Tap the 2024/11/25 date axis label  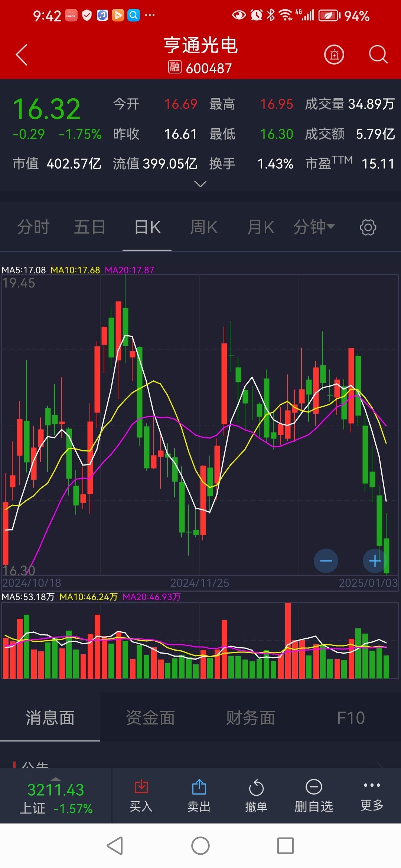coord(200,583)
